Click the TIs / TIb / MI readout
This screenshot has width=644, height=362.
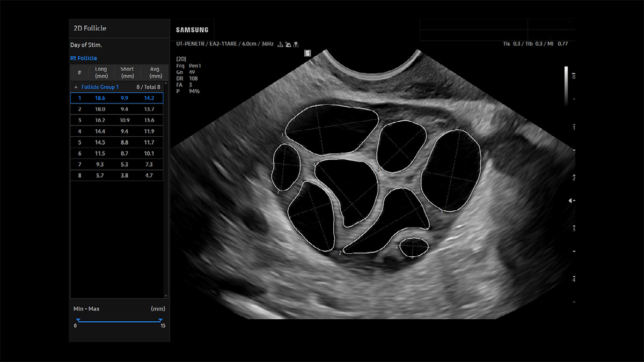(x=535, y=43)
